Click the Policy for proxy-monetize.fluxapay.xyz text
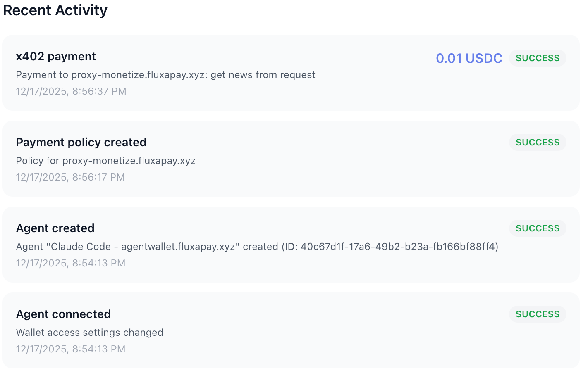Image resolution: width=588 pixels, height=385 pixels. (105, 161)
